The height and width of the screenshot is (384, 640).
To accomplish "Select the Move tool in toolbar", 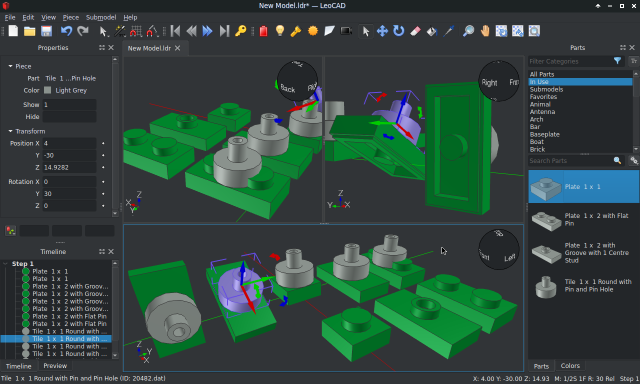I will click(x=382, y=31).
